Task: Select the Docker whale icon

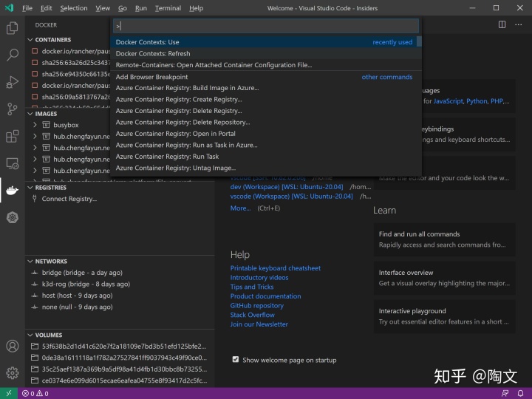Action: pyautogui.click(x=13, y=191)
